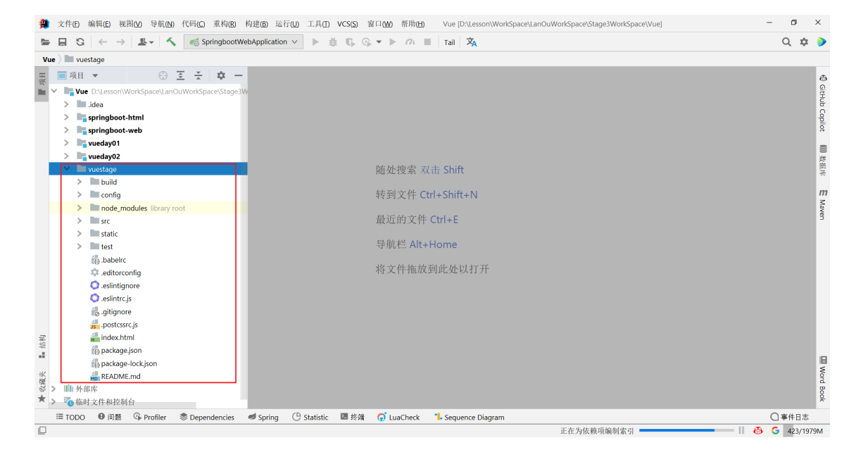Click the Synchronize refresh icon
This screenshot has width=868, height=457.
click(80, 42)
